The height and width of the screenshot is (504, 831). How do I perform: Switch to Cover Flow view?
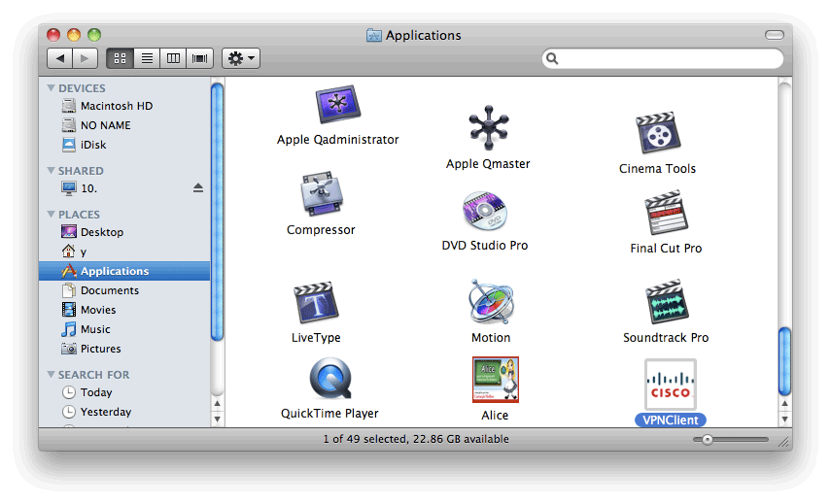click(x=200, y=58)
